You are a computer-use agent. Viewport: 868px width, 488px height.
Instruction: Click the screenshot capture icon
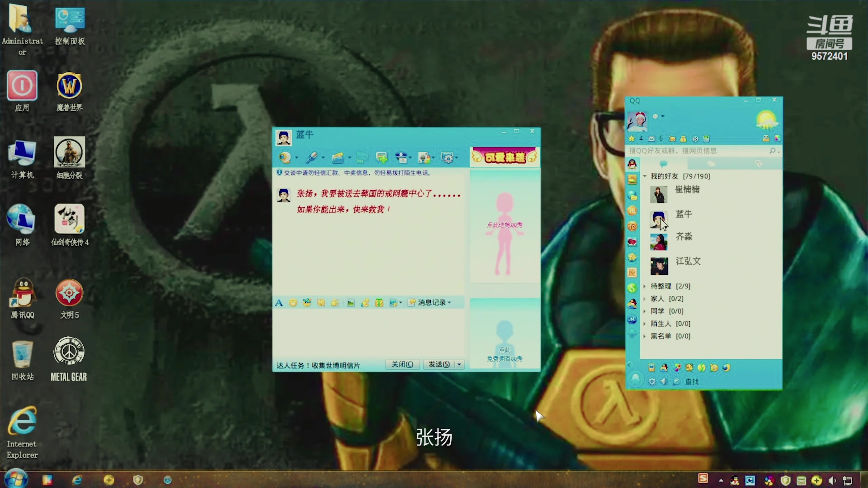pyautogui.click(x=393, y=303)
